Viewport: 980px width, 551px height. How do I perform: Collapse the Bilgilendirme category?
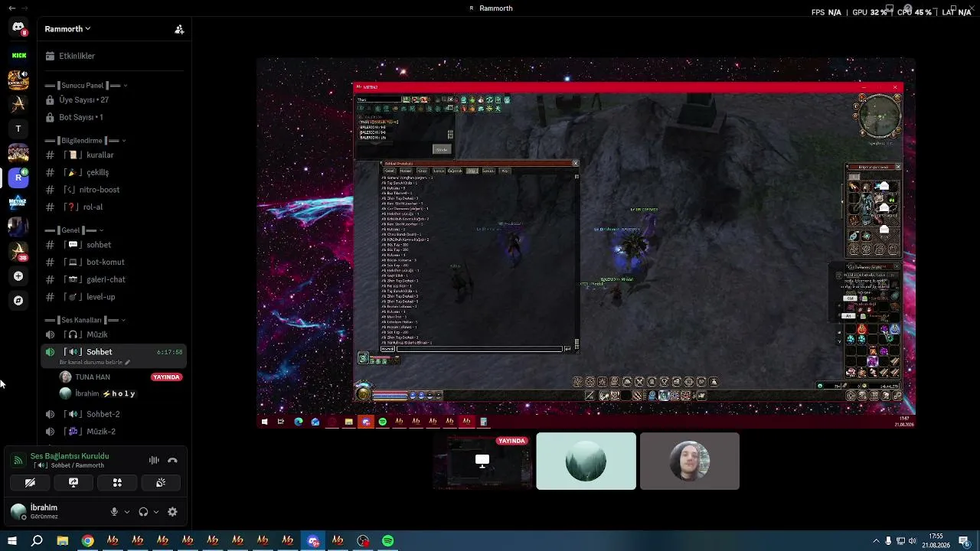click(86, 141)
